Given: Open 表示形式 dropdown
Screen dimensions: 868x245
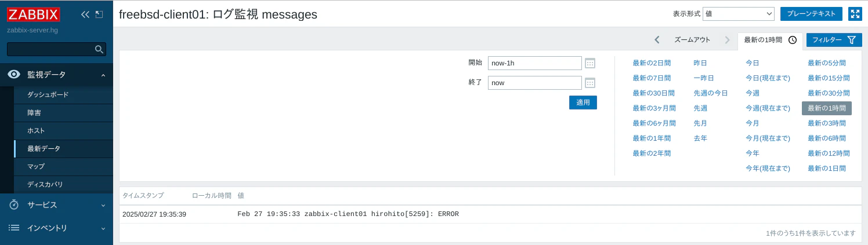Looking at the screenshot, I should coord(739,14).
